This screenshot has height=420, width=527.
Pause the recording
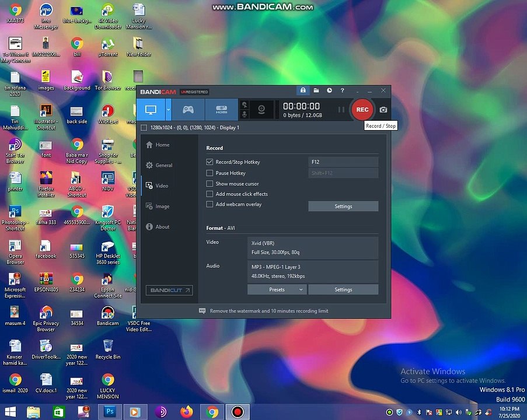tap(341, 110)
